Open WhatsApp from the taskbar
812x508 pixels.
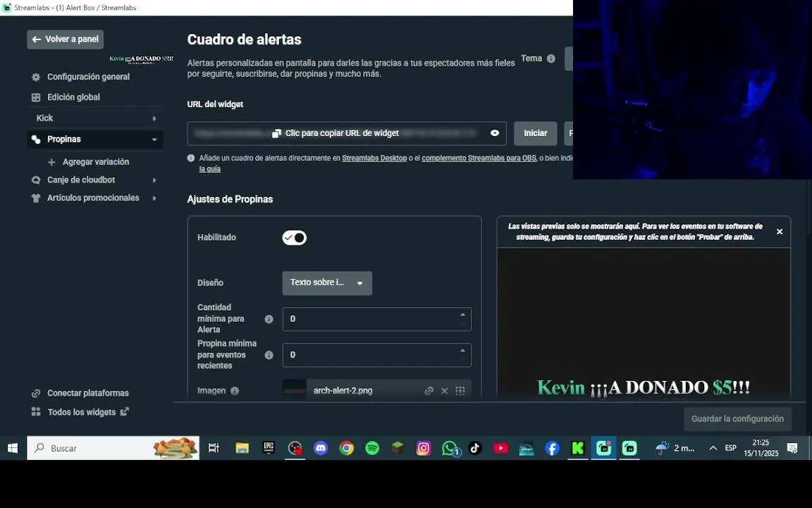450,449
